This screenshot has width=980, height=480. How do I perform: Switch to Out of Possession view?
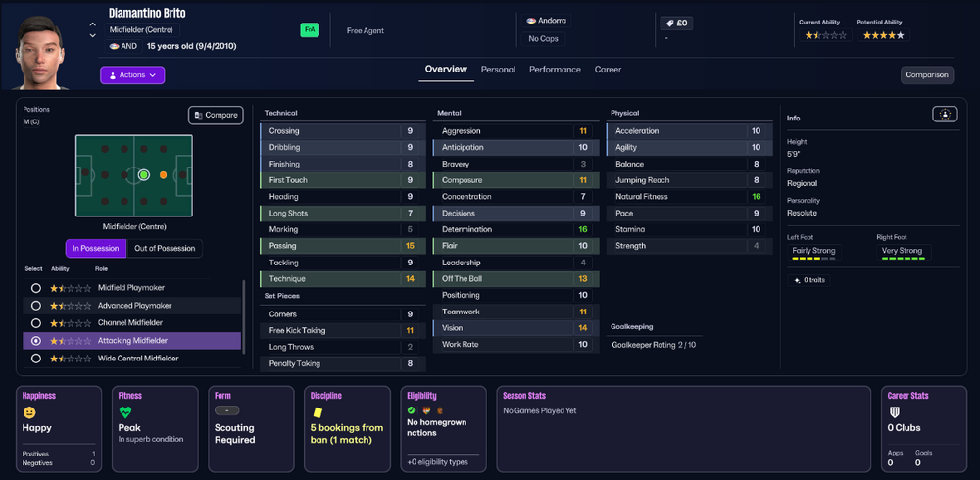click(x=165, y=248)
